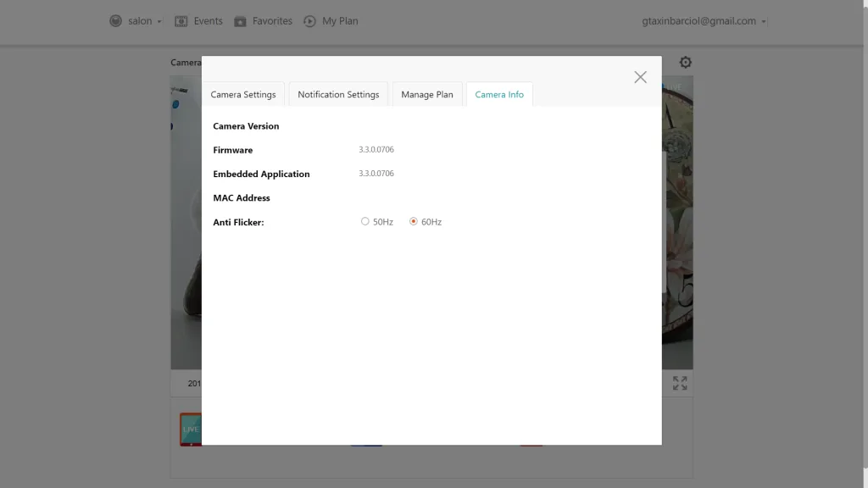Close the camera info dialog

[640, 77]
